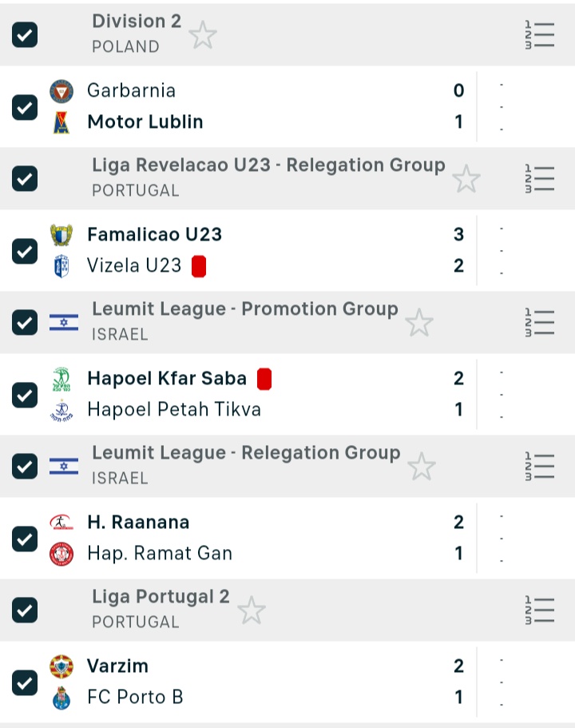Uncheck the Garbarnia vs Motor Lublin match
This screenshot has width=575, height=728.
(25, 107)
